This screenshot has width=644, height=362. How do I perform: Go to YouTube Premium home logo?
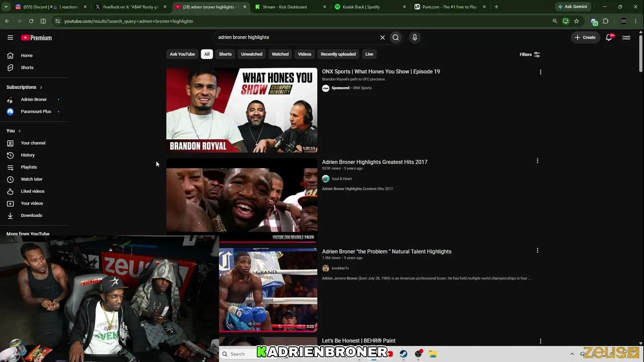pyautogui.click(x=36, y=38)
